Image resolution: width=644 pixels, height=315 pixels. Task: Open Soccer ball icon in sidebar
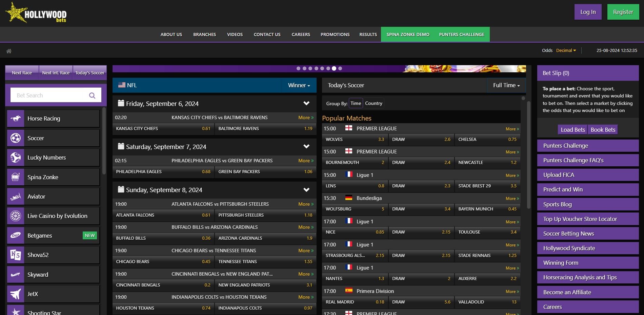(16, 138)
